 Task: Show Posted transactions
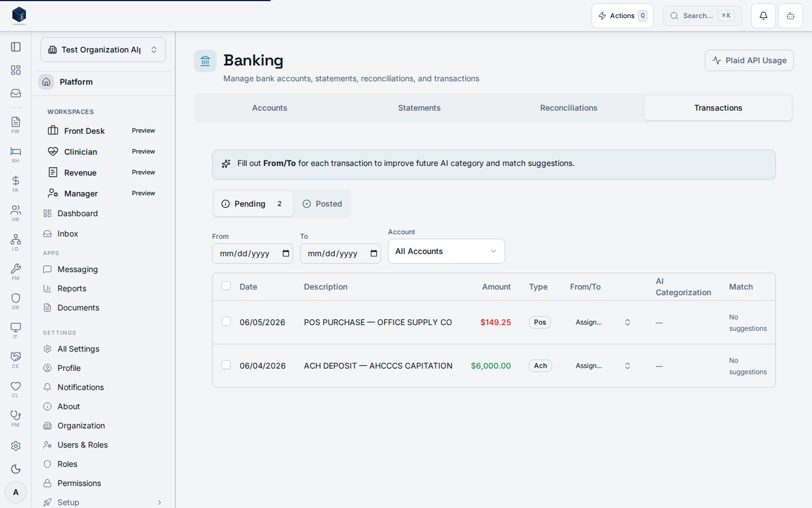[x=322, y=204]
